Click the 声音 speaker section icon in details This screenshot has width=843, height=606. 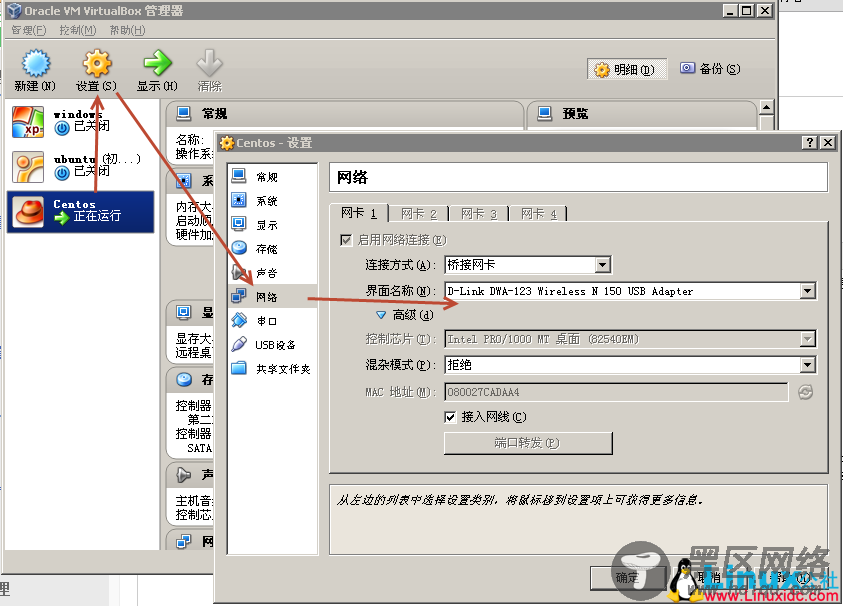tap(184, 474)
